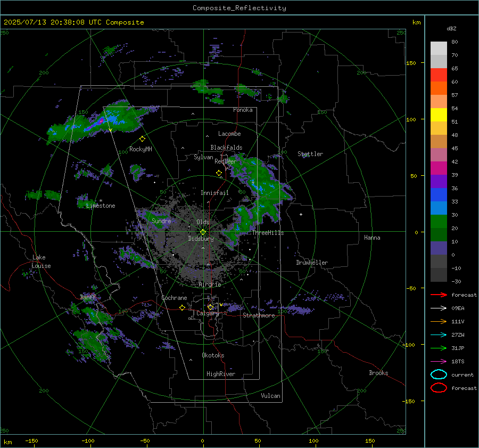Screen dimensions: 479x448
Task: Click the Hanna city label
Action: tap(372, 238)
